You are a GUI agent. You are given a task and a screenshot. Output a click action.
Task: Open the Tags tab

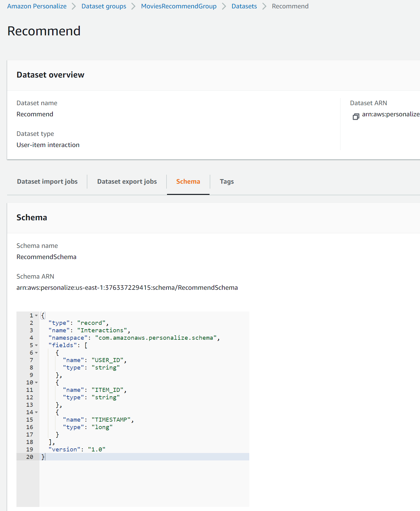click(227, 182)
